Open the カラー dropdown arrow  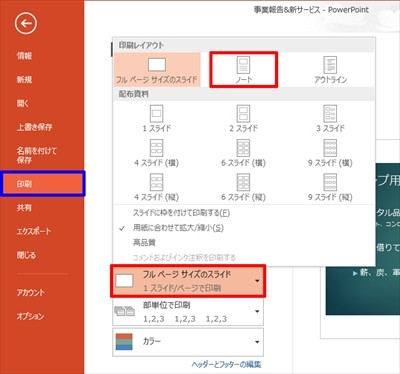pos(257,342)
